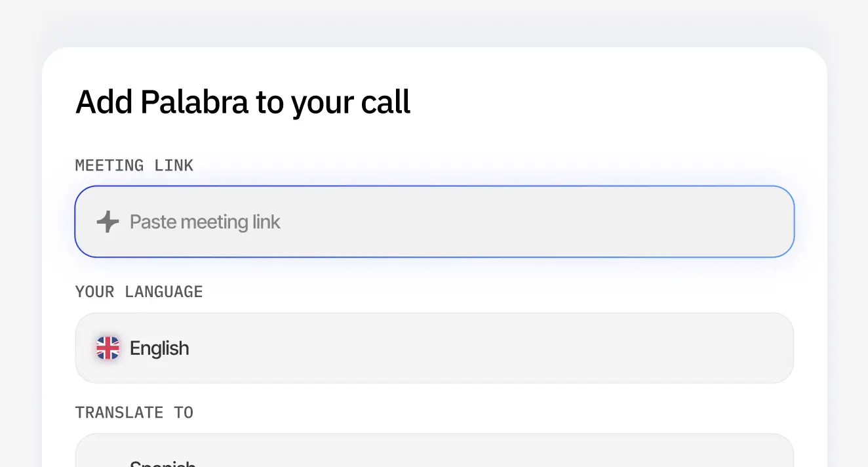Click the MEETING LINK section label
The height and width of the screenshot is (467, 868).
click(x=134, y=165)
